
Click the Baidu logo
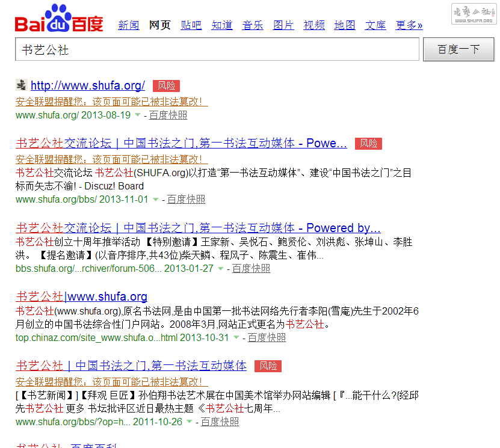click(x=59, y=19)
